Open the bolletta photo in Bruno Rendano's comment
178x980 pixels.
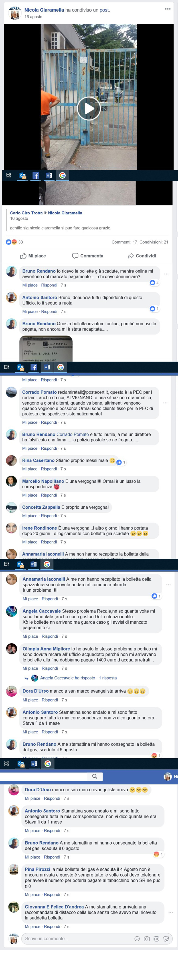point(46,348)
